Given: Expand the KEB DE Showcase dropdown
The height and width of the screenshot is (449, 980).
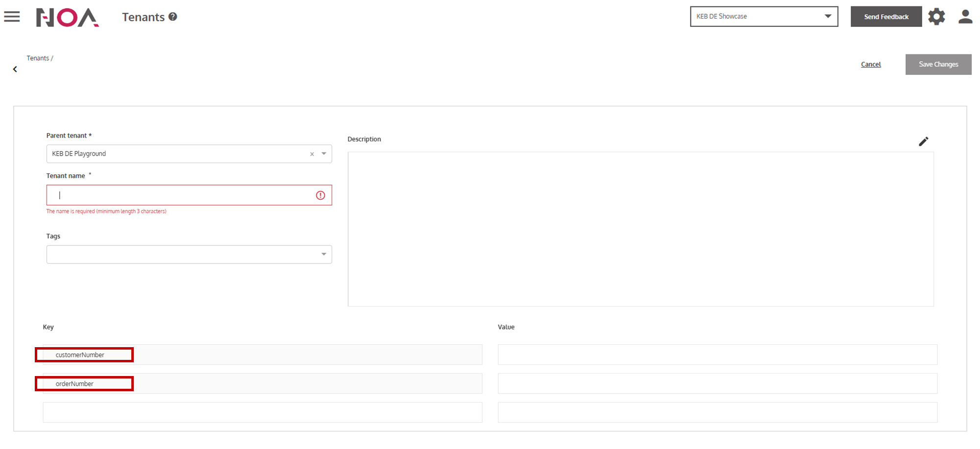Looking at the screenshot, I should [828, 16].
